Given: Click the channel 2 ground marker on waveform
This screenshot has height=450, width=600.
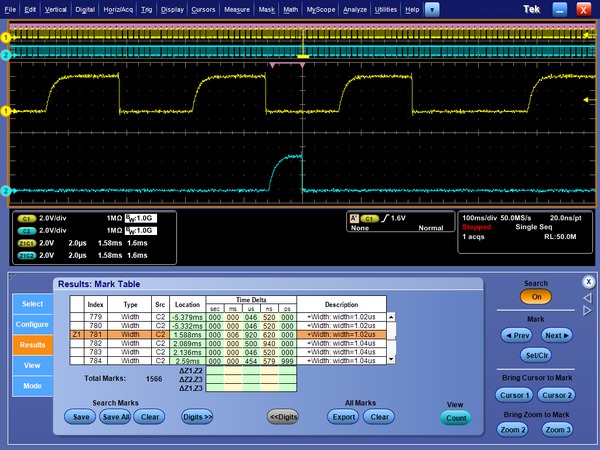Looking at the screenshot, I should coord(5,190).
